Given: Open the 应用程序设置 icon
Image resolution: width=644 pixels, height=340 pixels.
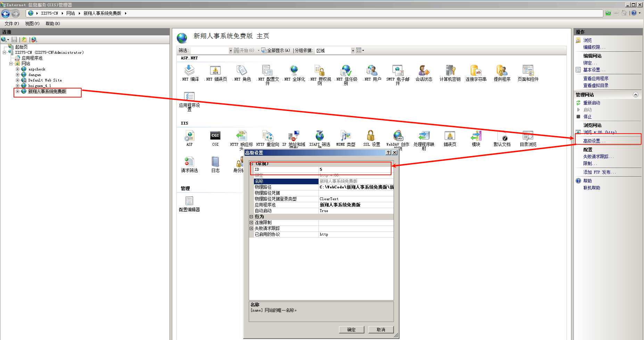Looking at the screenshot, I should tap(190, 96).
